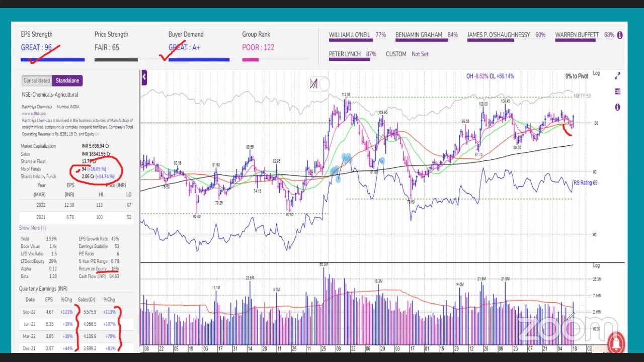Image resolution: width=644 pixels, height=362 pixels.
Task: Click the chart info icon below the legend icon
Action: pos(618,107)
